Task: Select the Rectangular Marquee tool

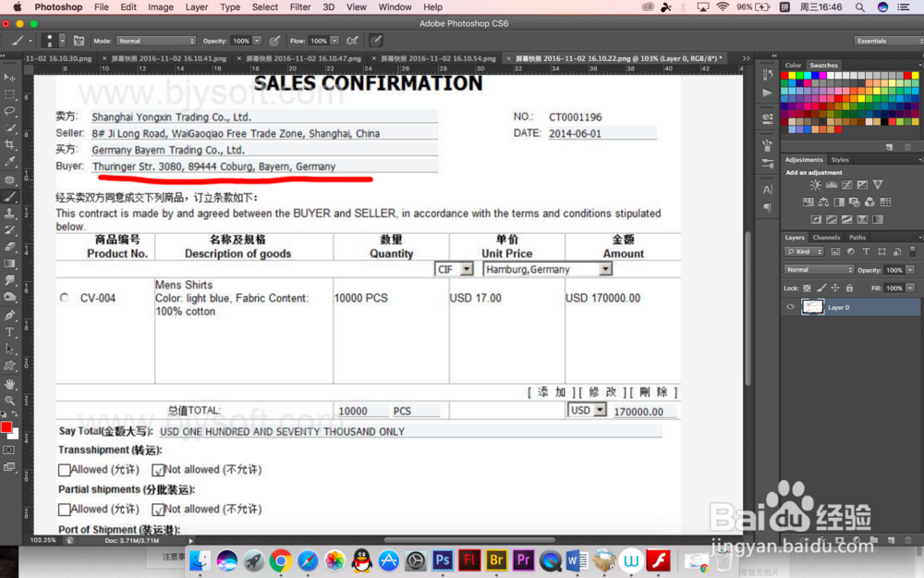Action: (9, 94)
